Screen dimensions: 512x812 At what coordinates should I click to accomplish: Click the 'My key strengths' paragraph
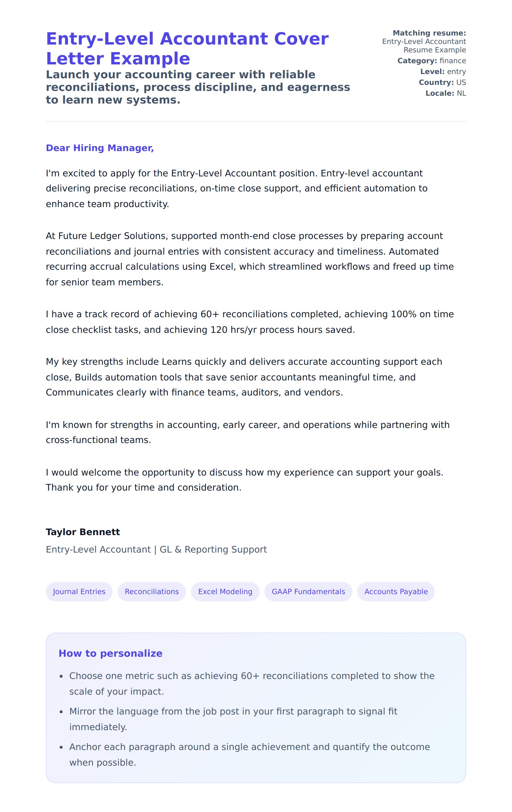click(x=244, y=377)
